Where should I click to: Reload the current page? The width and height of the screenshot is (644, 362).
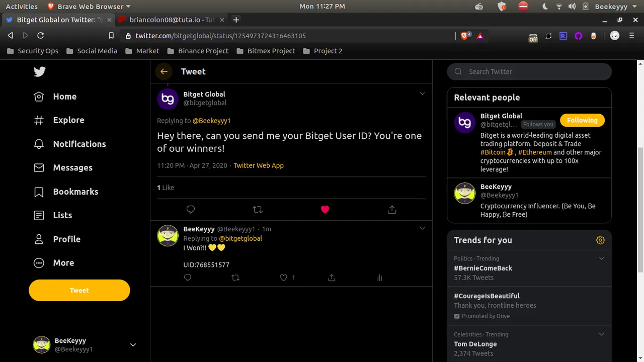pyautogui.click(x=41, y=36)
